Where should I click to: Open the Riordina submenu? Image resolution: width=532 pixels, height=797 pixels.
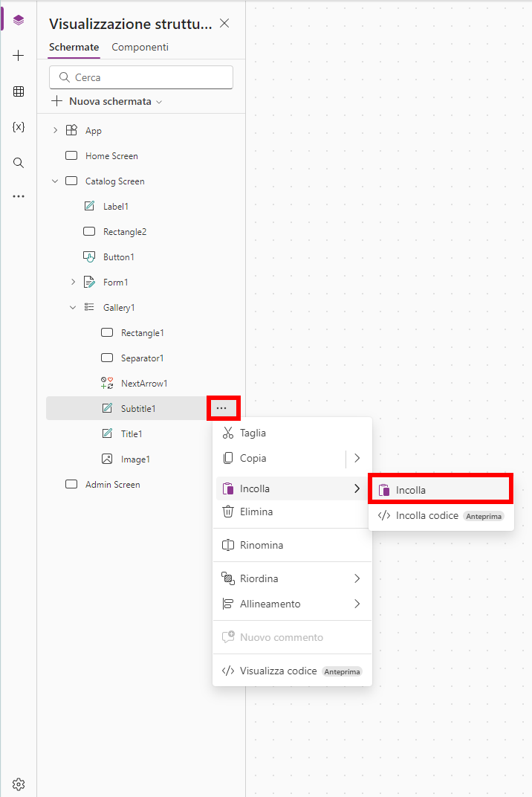click(x=292, y=578)
